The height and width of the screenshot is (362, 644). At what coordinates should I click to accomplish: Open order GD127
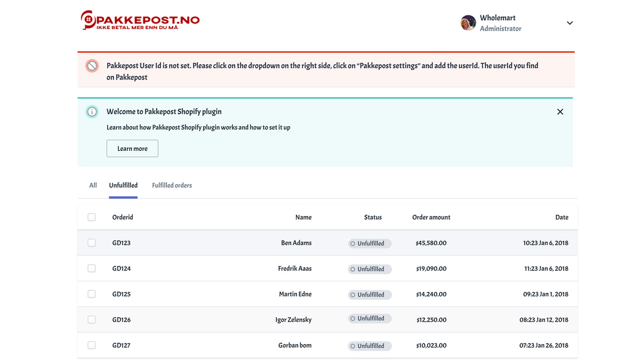[121, 345]
